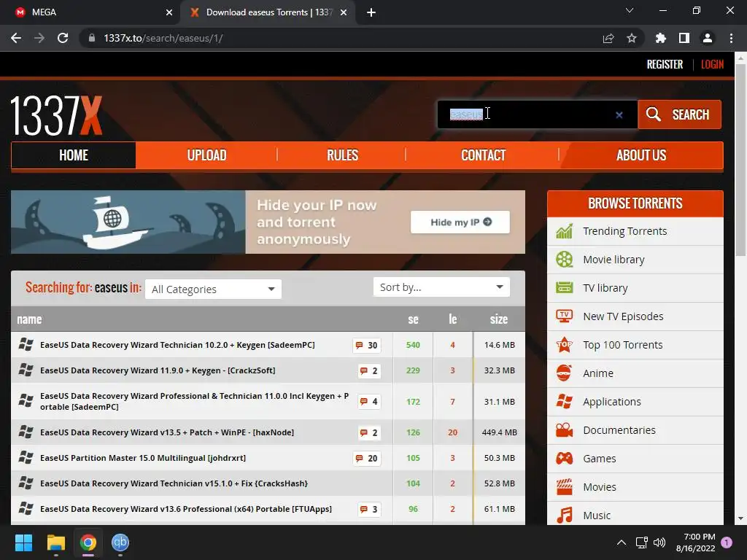
Task: Open a new browser tab
Action: (371, 12)
